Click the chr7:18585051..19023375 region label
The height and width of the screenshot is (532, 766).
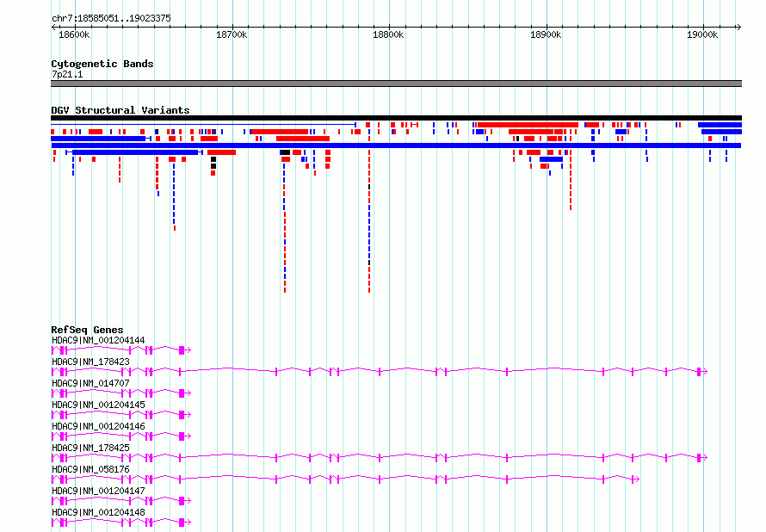(111, 19)
